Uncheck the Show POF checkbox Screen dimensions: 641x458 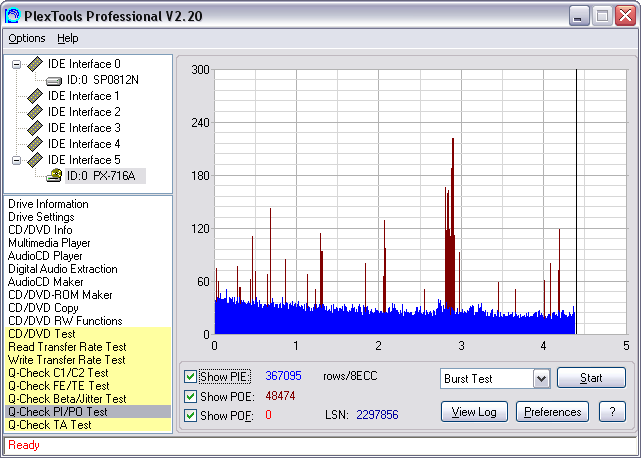190,415
